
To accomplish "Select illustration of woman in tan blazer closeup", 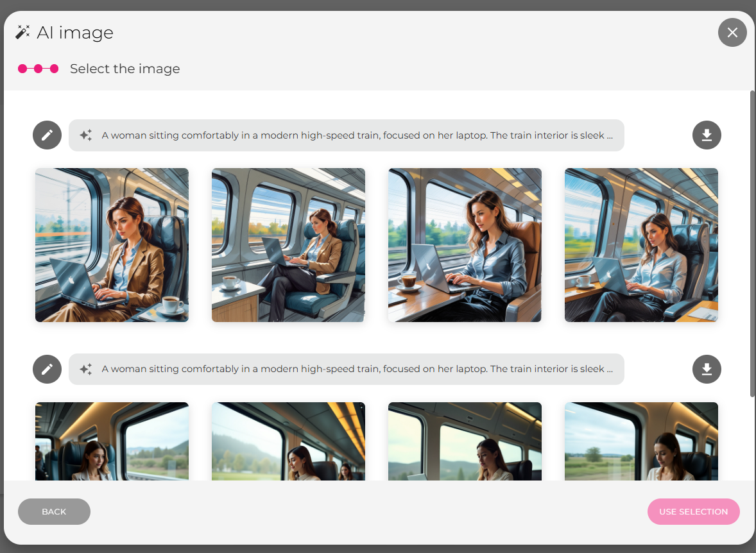I will 112,245.
